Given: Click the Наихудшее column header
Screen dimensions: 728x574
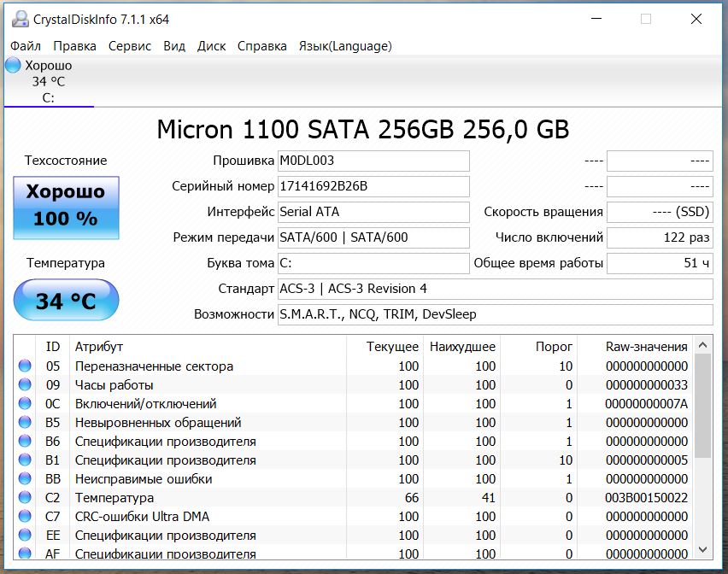Looking at the screenshot, I should coord(462,347).
